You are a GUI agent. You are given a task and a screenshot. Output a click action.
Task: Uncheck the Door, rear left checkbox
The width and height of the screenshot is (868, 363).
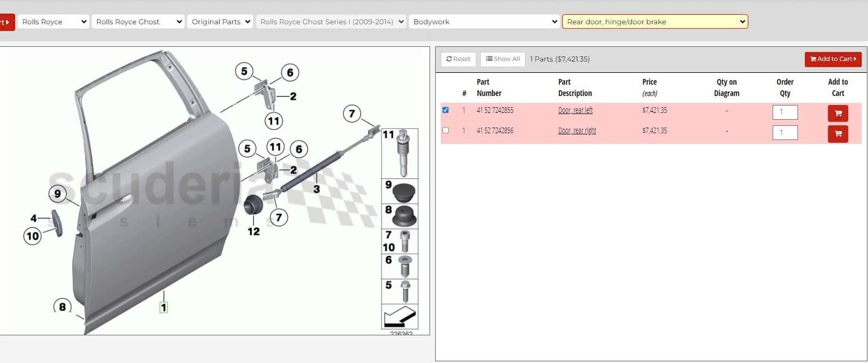[x=445, y=110]
